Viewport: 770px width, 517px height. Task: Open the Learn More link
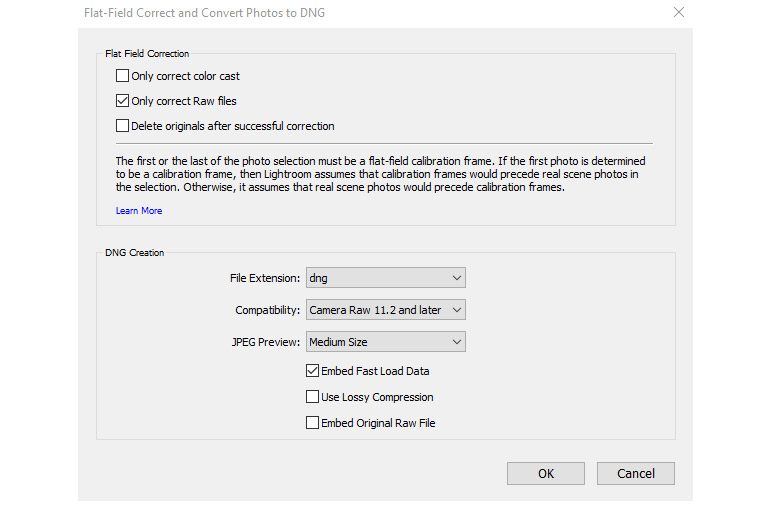click(x=139, y=211)
